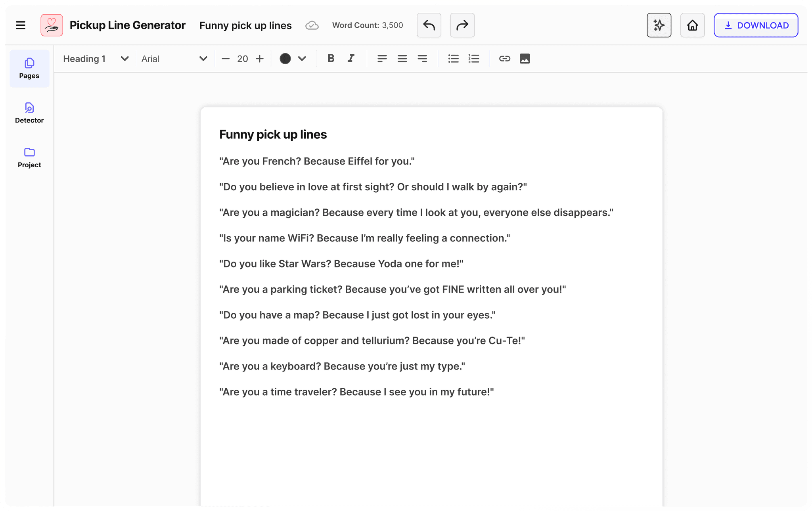Redo the last edit
Image resolution: width=812 pixels, height=511 pixels.
click(462, 25)
